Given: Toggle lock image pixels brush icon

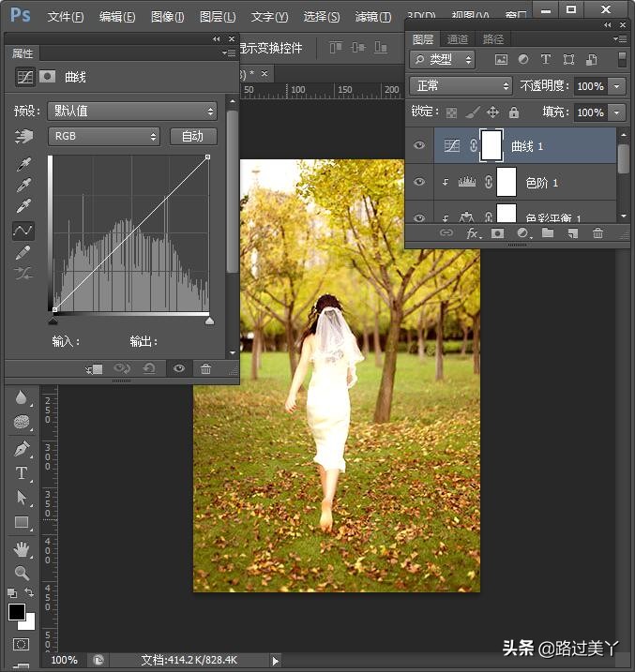Looking at the screenshot, I should pos(473,112).
